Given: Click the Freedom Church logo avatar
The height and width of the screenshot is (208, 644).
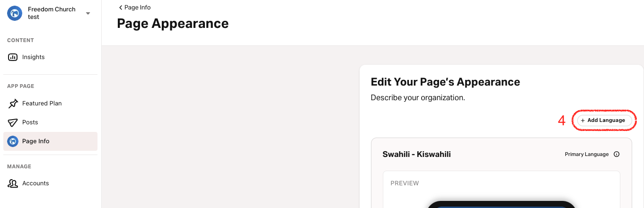Looking at the screenshot, I should pyautogui.click(x=14, y=13).
